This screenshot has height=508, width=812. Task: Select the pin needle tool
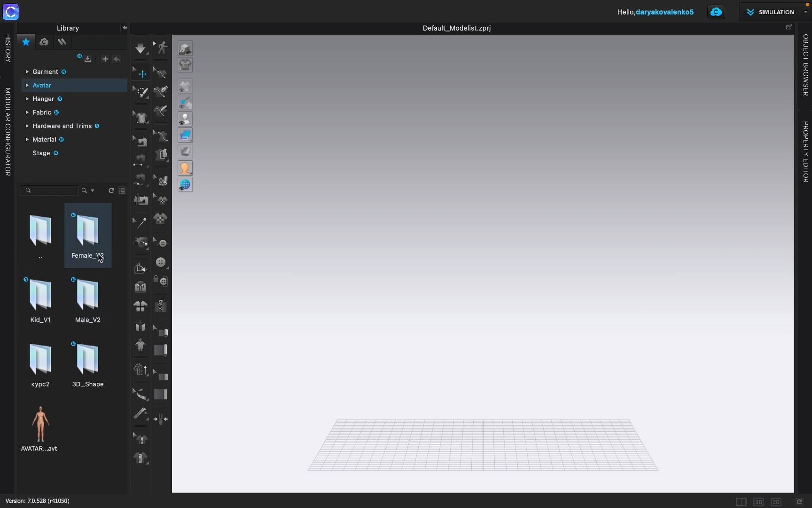pos(141,222)
